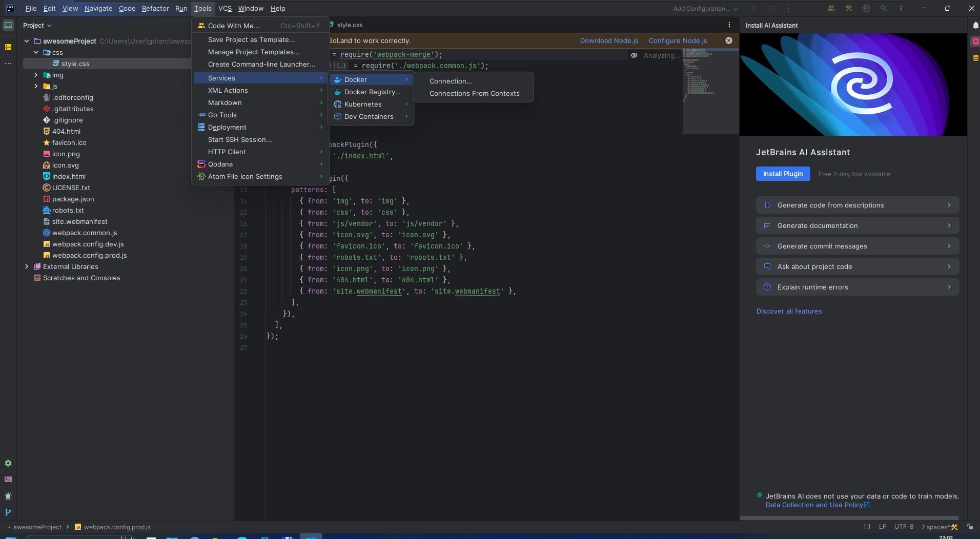Open the Terminal tool window icon
Image resolution: width=980 pixels, height=539 pixels.
pos(8,480)
